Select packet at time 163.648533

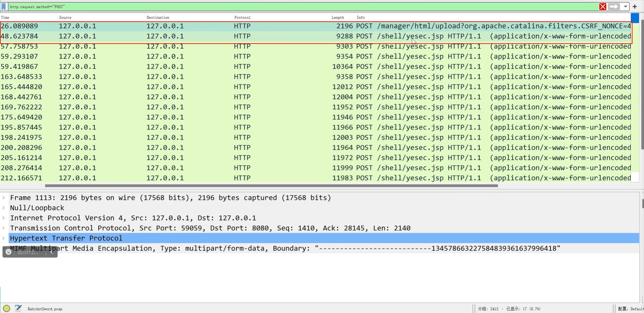click(316, 77)
